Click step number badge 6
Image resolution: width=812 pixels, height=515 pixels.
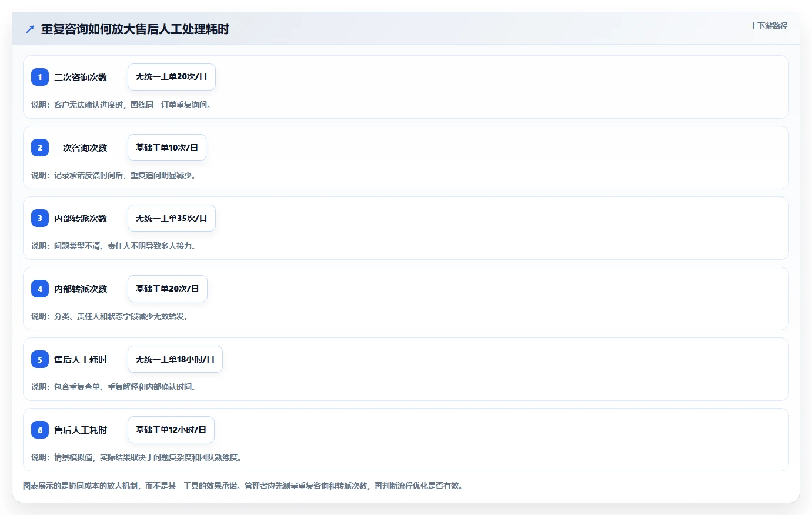coord(40,430)
